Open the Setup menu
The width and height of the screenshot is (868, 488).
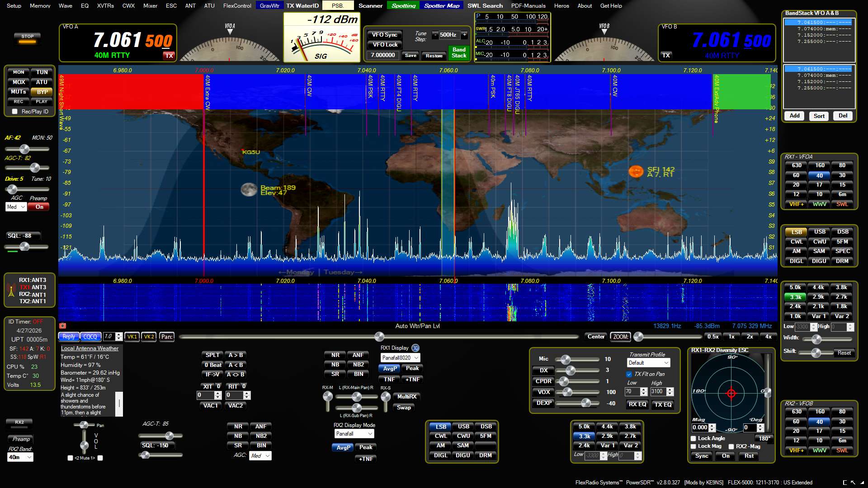click(x=14, y=6)
